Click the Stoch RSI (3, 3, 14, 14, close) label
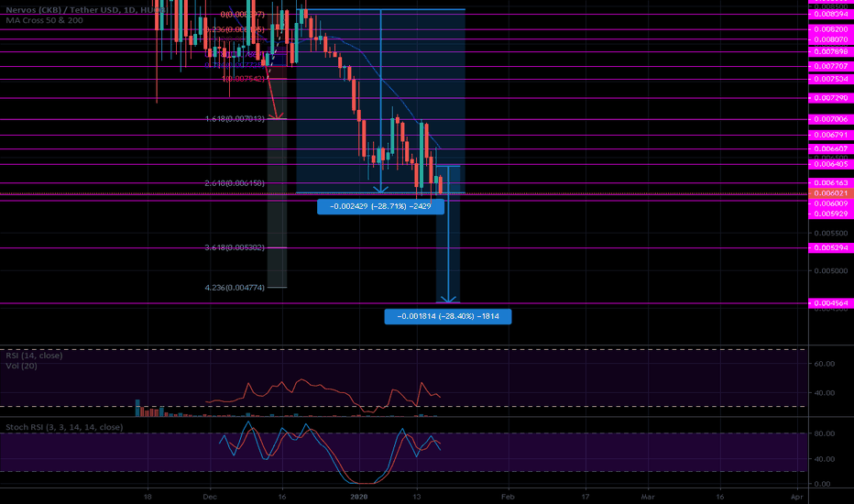 pos(64,427)
